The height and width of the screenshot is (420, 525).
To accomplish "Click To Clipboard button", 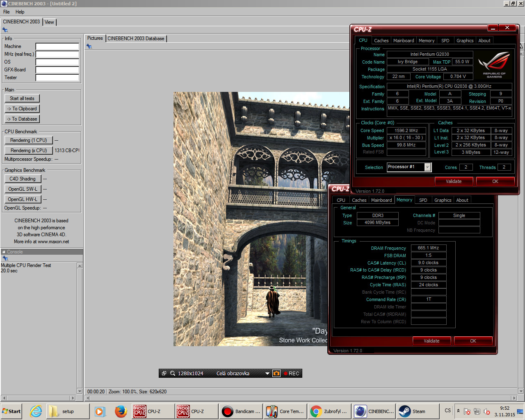I will click(22, 109).
